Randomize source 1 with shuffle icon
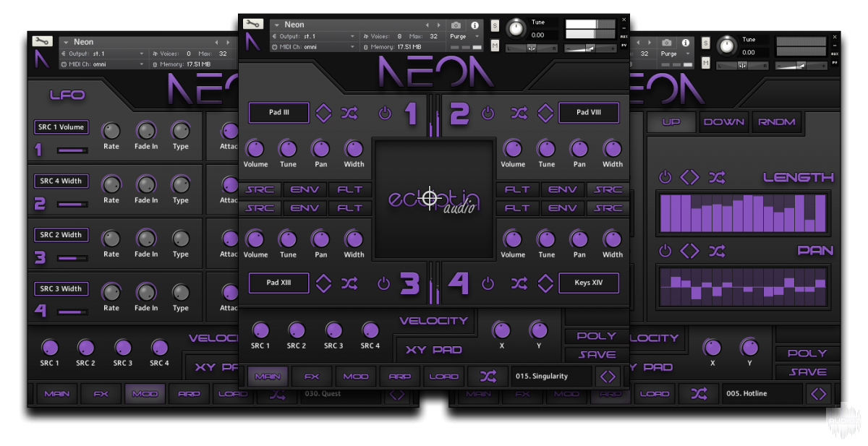The width and height of the screenshot is (868, 446). click(349, 113)
